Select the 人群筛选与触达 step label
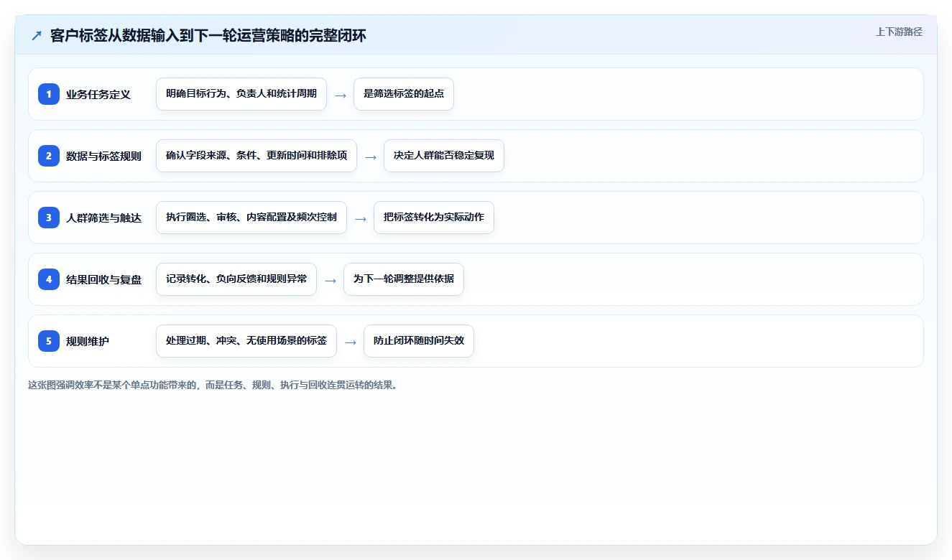This screenshot has height=560, width=952. [103, 218]
